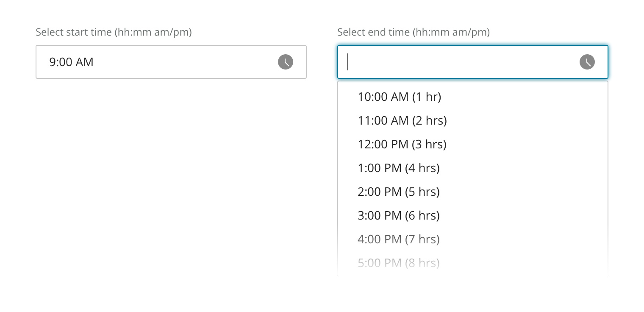The width and height of the screenshot is (644, 312).
Task: Open start time picker via clock icon
Action: (285, 62)
